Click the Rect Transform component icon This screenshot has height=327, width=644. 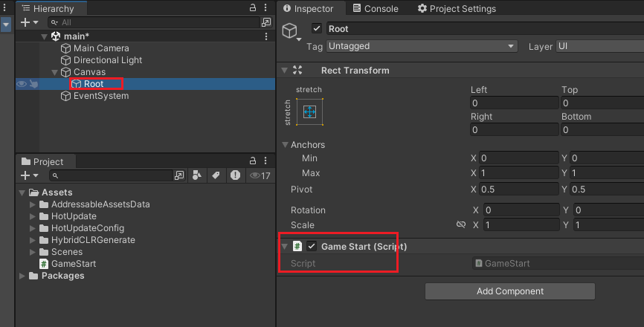pos(297,70)
